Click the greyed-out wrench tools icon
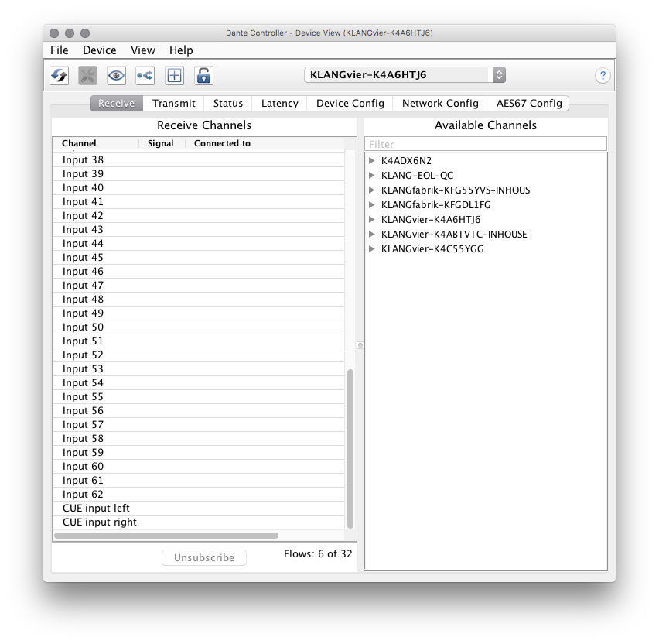659x644 pixels. [x=88, y=76]
